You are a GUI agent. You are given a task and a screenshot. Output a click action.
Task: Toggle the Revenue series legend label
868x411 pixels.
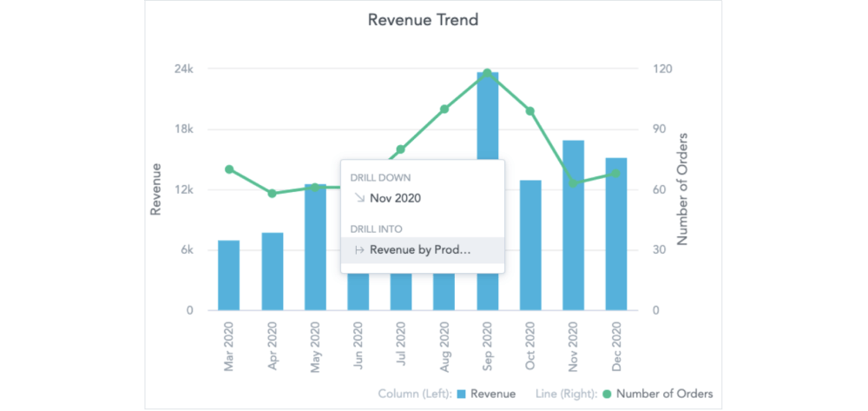[x=493, y=394]
